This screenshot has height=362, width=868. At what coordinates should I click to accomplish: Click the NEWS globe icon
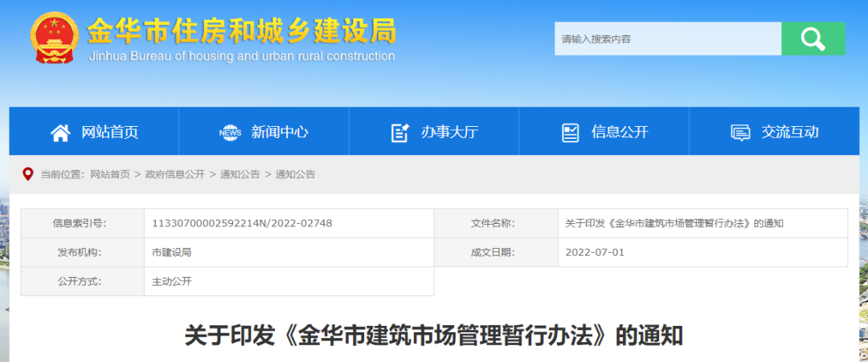pyautogui.click(x=230, y=132)
